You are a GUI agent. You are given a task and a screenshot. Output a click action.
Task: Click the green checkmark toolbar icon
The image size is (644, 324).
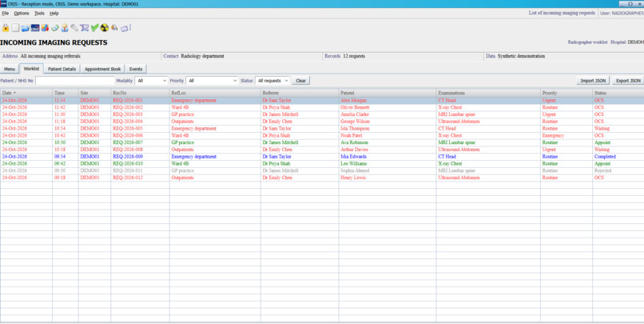pyautogui.click(x=94, y=28)
